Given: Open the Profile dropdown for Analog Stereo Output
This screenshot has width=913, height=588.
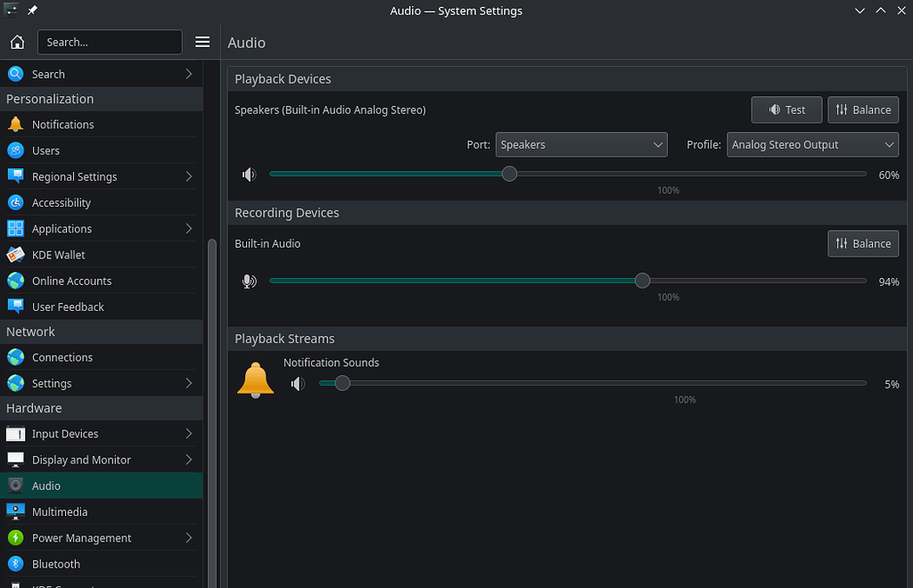Looking at the screenshot, I should 812,144.
